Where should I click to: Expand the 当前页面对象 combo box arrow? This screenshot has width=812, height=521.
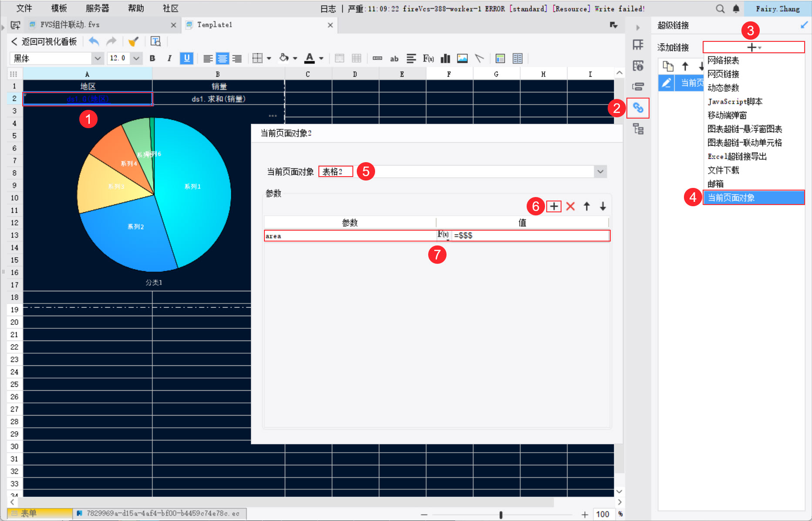click(600, 172)
